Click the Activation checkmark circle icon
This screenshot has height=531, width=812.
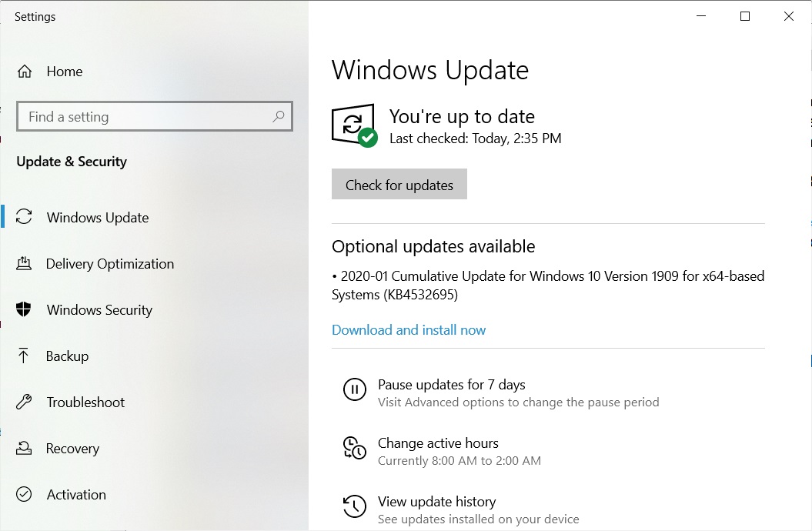click(24, 494)
